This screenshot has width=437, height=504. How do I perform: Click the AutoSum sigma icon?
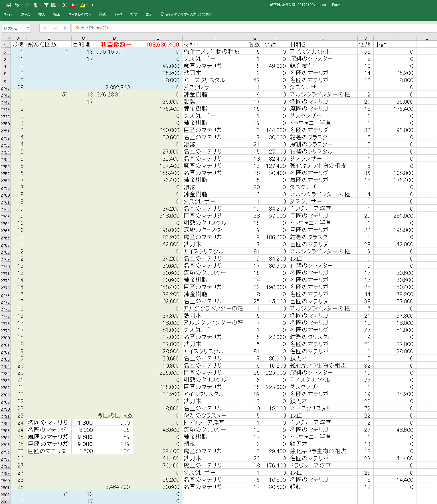point(64,5)
